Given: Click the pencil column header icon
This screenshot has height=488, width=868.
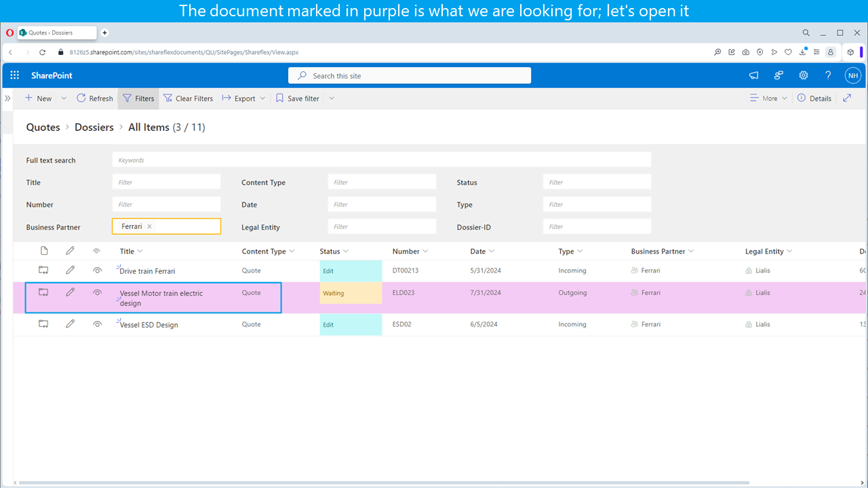Looking at the screenshot, I should tap(71, 251).
